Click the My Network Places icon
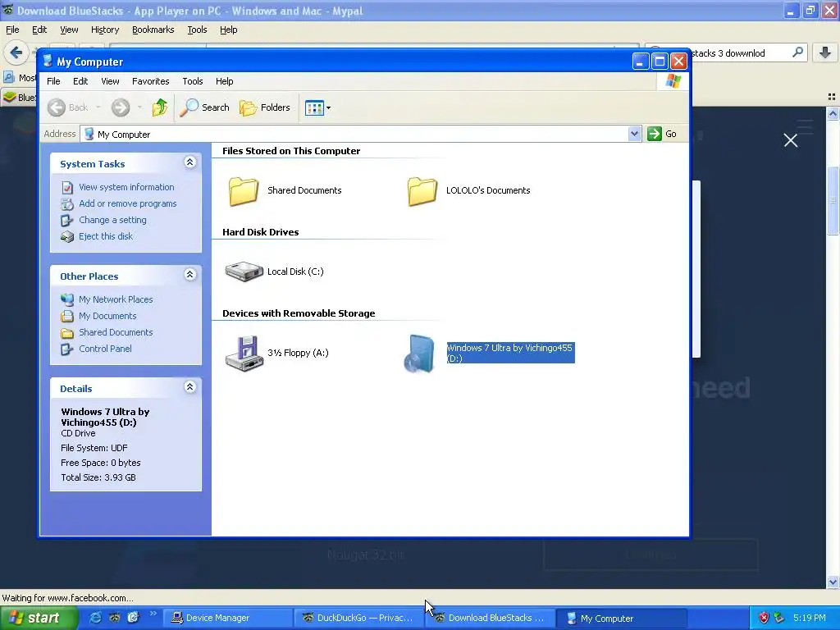Image resolution: width=840 pixels, height=630 pixels. tap(67, 300)
